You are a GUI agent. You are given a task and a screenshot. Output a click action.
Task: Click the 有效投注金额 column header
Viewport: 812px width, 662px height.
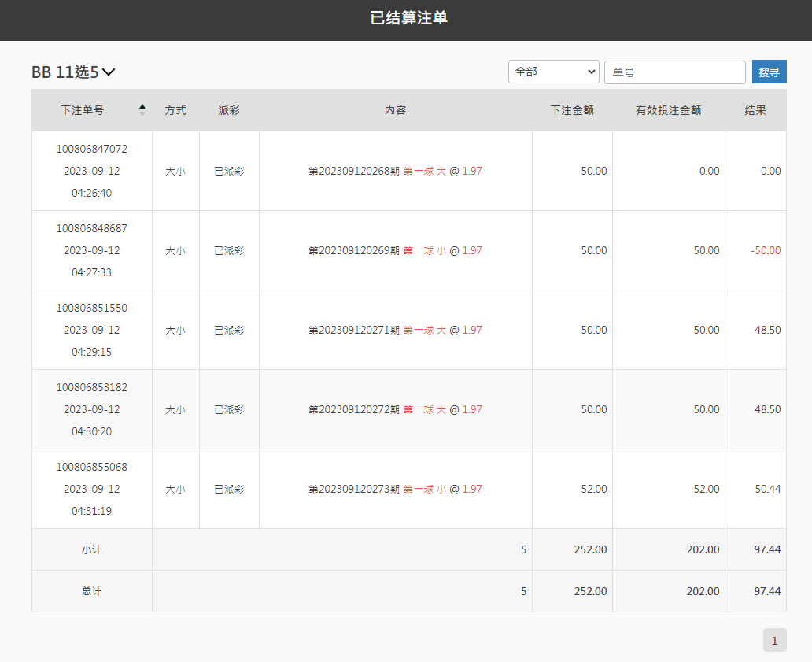coord(668,110)
